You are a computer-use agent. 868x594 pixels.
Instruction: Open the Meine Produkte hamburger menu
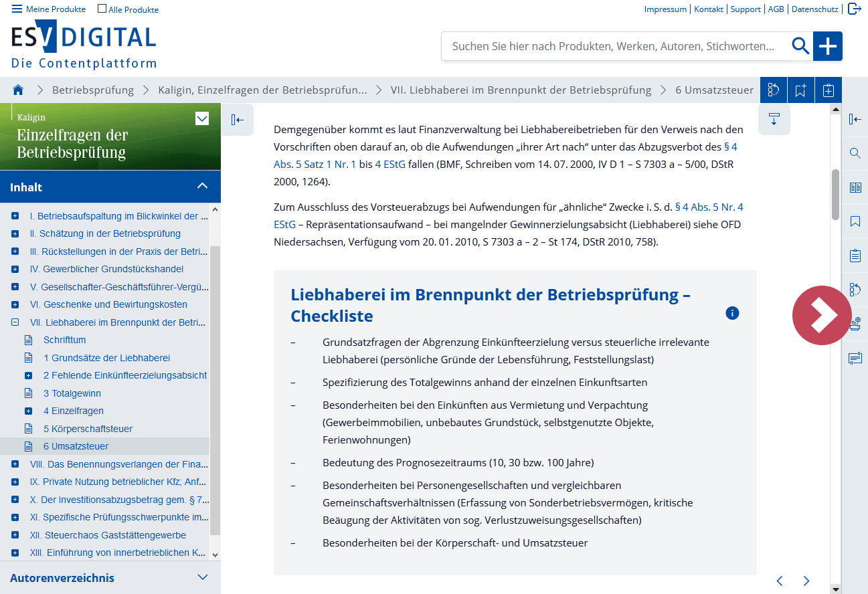pyautogui.click(x=49, y=9)
